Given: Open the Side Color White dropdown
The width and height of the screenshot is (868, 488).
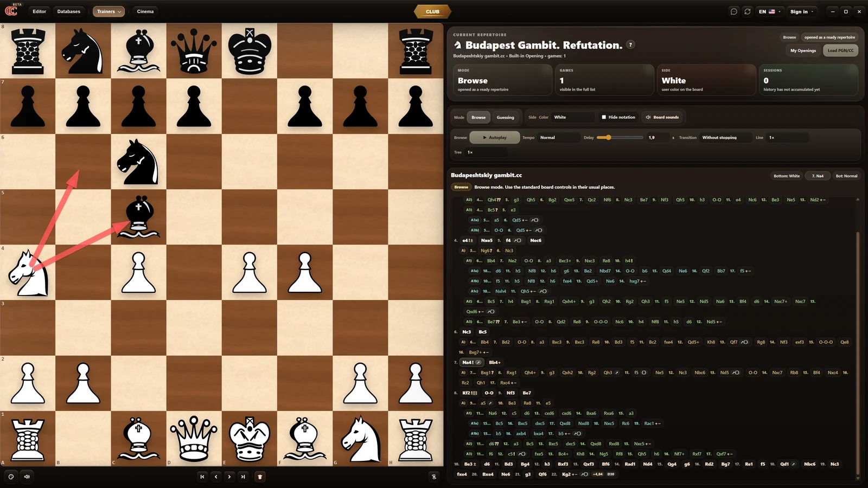Looking at the screenshot, I should (x=573, y=117).
